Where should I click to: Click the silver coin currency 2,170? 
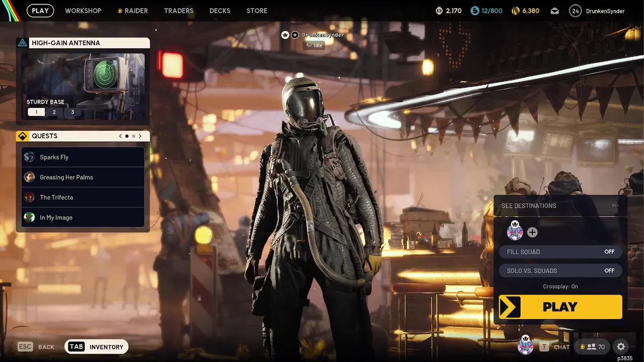click(448, 11)
